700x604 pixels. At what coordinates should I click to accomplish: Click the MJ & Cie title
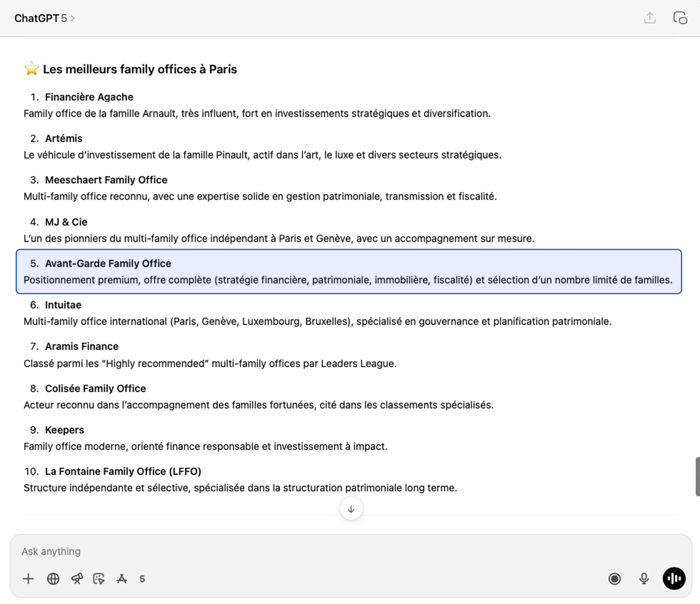pyautogui.click(x=66, y=222)
